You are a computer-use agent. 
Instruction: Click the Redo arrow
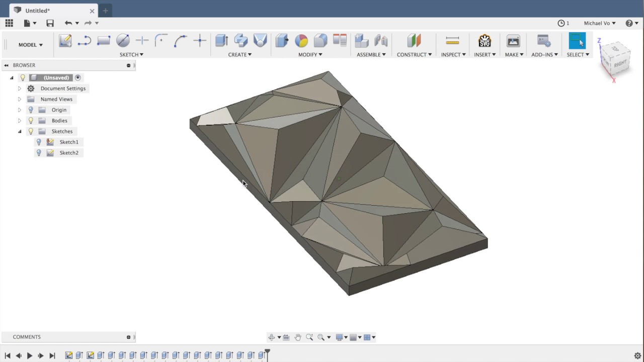coord(88,23)
